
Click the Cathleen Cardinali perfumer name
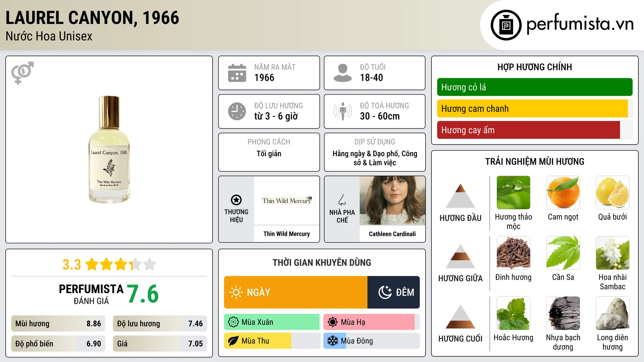[x=392, y=234]
